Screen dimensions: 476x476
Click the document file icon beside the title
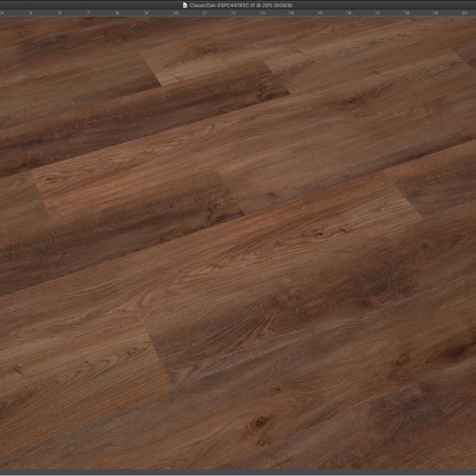(185, 5)
